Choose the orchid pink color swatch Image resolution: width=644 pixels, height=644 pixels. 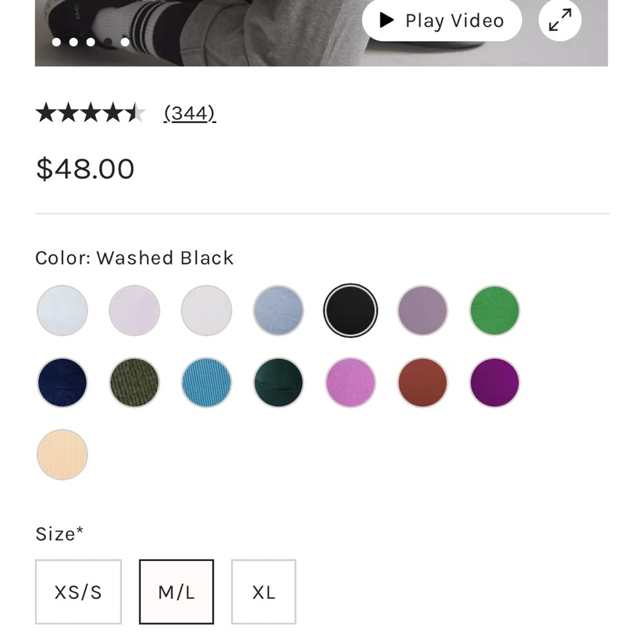coord(350,383)
